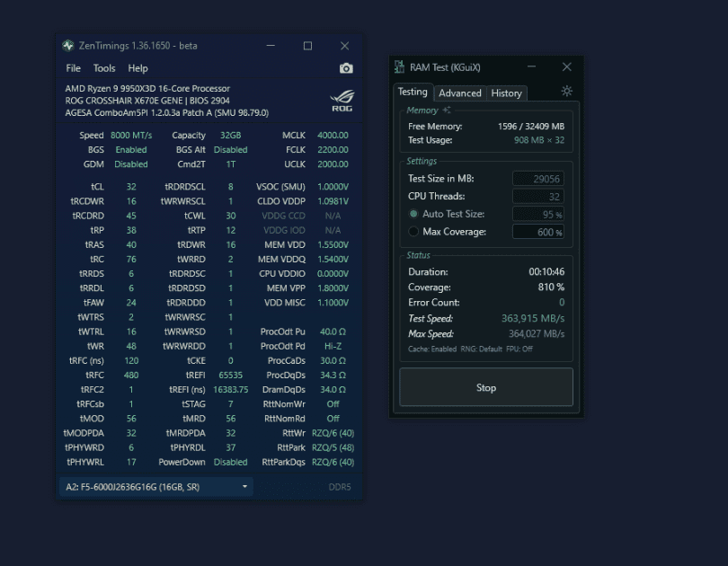Click the tRAS value 40
This screenshot has width=728, height=566.
131,244
